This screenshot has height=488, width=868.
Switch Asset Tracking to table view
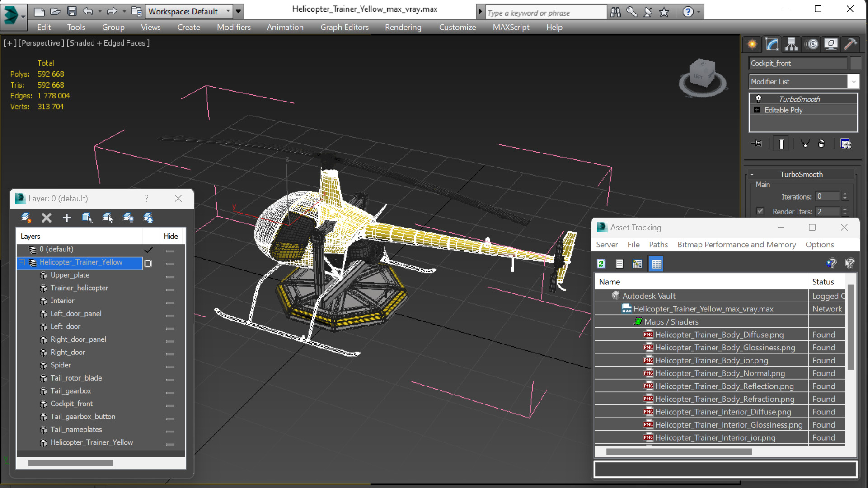656,264
